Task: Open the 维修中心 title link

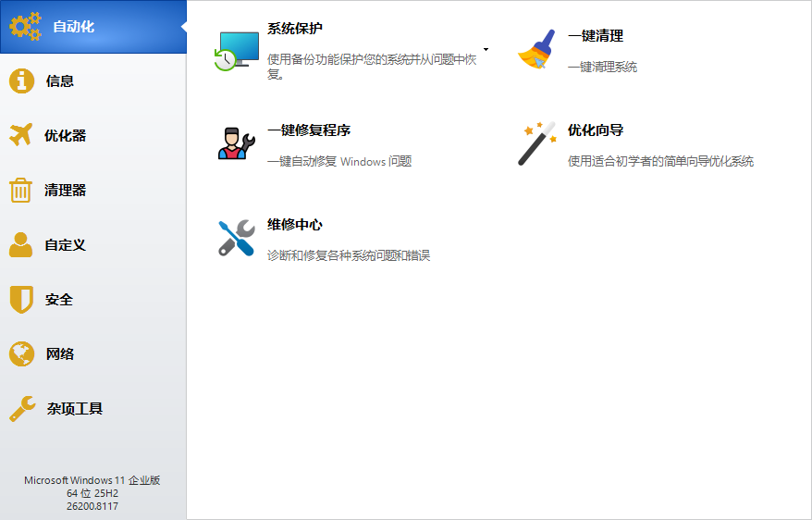Action: click(295, 224)
